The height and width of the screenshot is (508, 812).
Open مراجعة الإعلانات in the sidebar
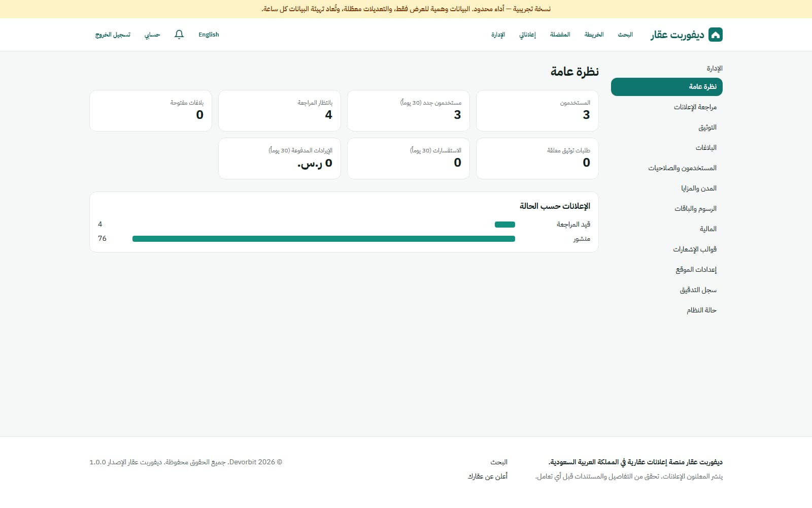[666, 107]
